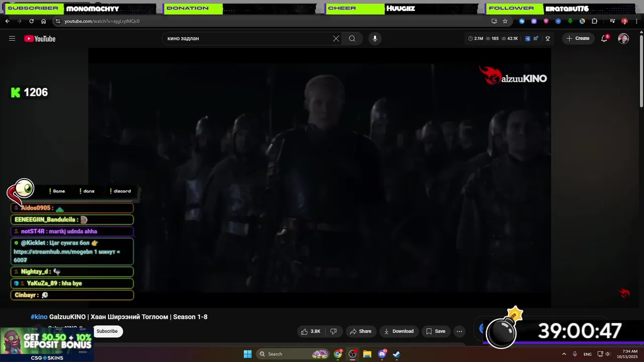Viewport: 644px width, 362px height.
Task: Switch to Chrome in the taskbar
Action: click(x=338, y=354)
